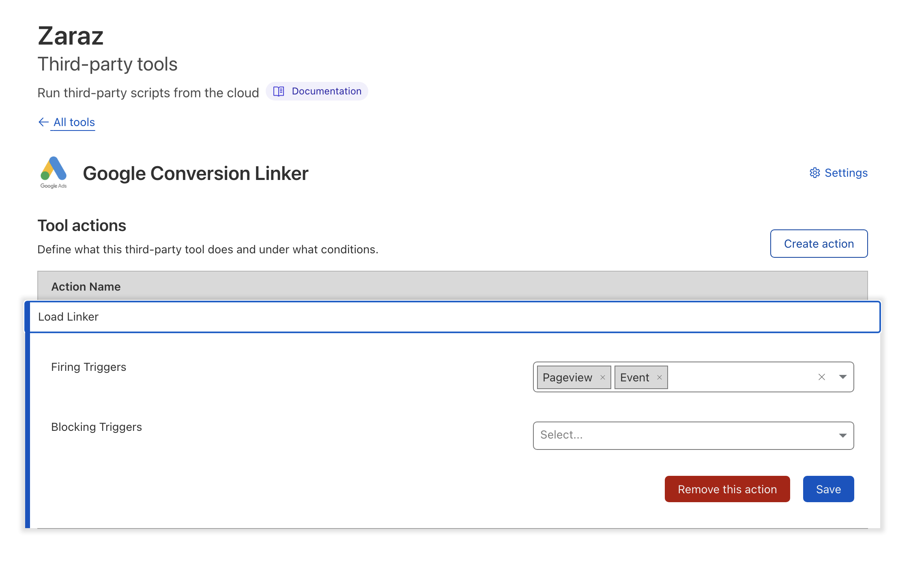Click the Pageview trigger chip label
924x565 pixels.
point(567,377)
